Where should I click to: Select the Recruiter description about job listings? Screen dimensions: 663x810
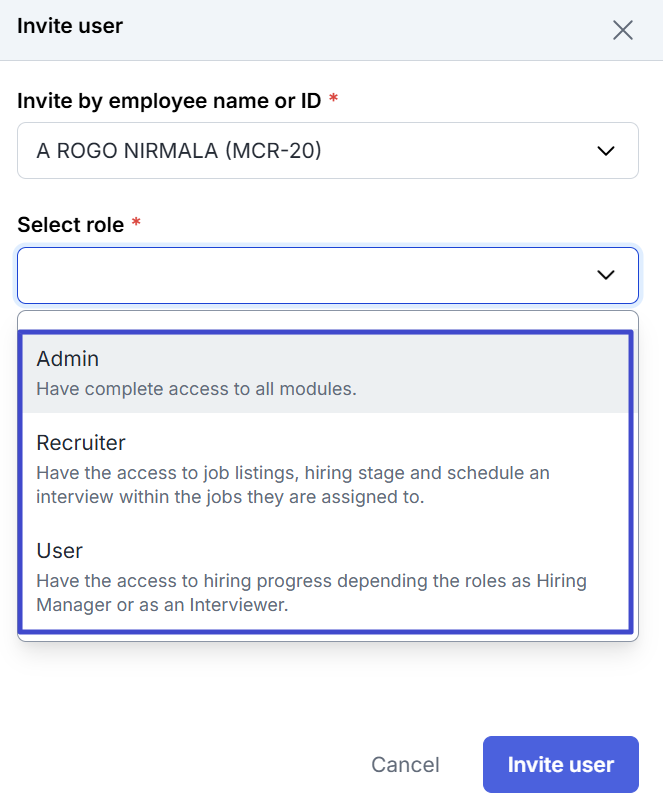[293, 485]
